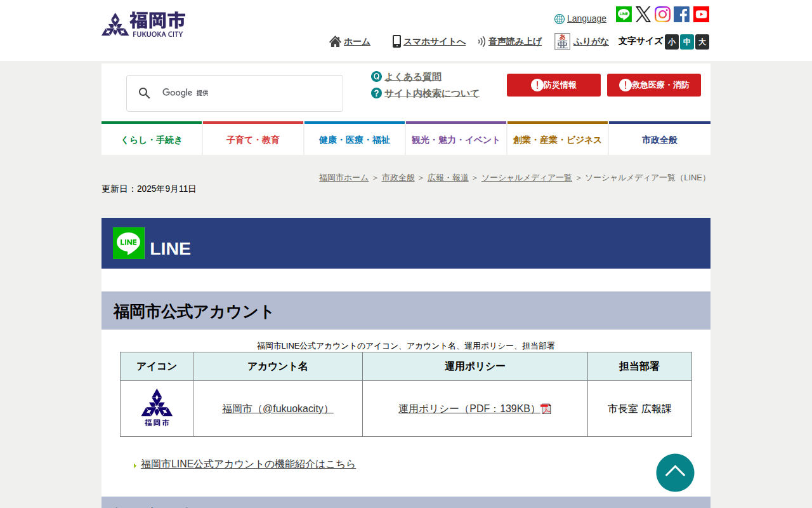Viewport: 812px width, 508px height.
Task: Open the サイト内検索について link
Action: [432, 93]
